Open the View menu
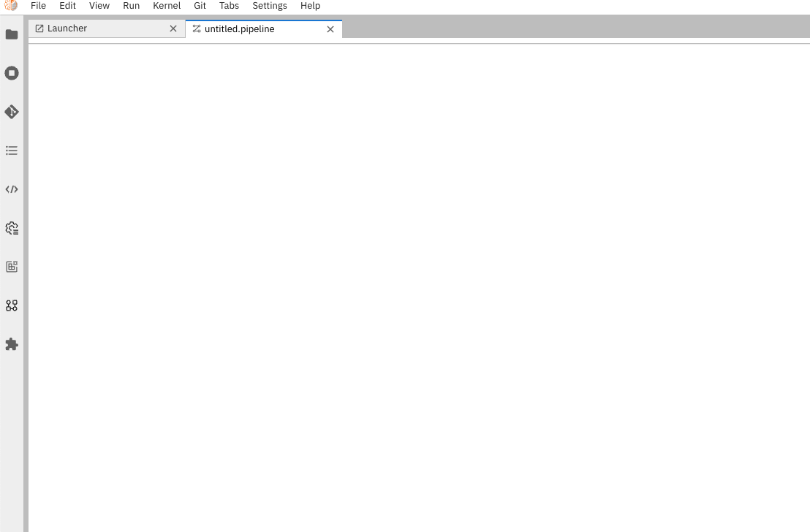Viewport: 810px width, 532px height. [x=99, y=6]
